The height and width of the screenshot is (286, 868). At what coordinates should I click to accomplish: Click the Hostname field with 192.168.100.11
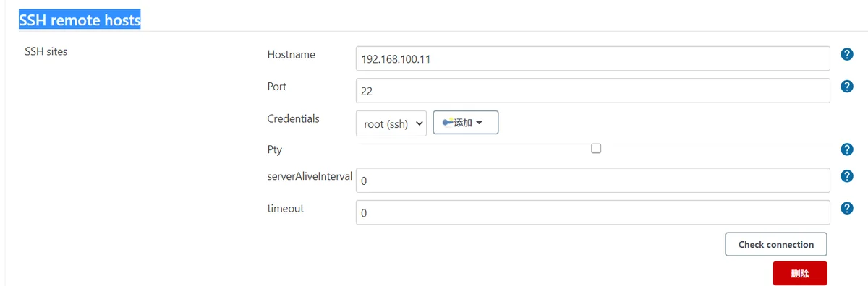pyautogui.click(x=592, y=58)
